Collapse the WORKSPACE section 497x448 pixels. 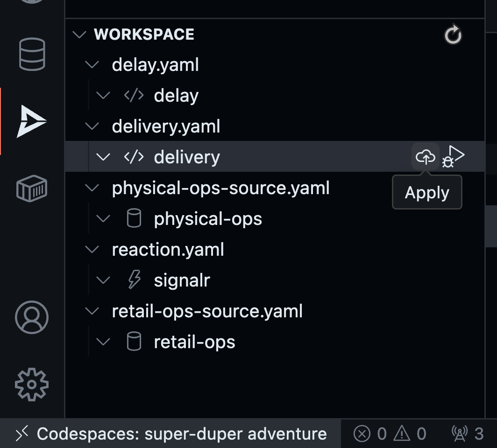tap(80, 34)
